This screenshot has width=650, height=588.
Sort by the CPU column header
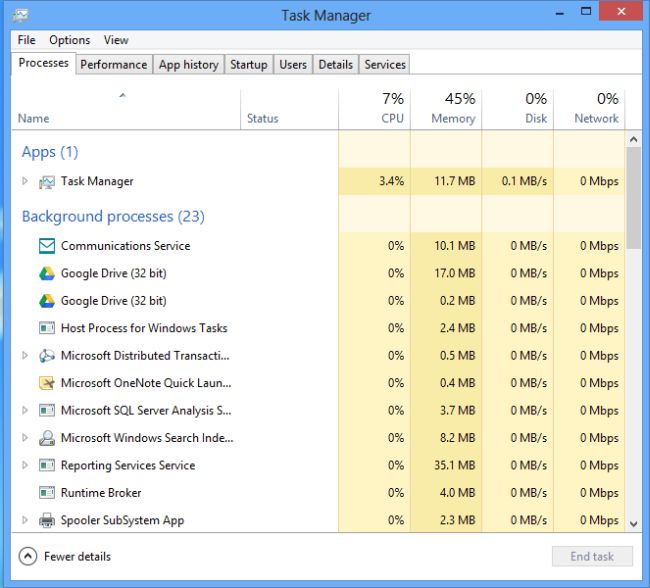tap(374, 109)
